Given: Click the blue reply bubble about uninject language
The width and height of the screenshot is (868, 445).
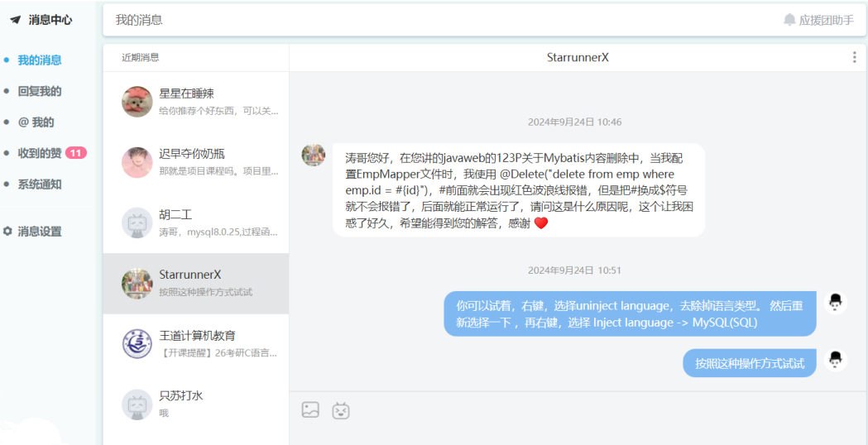Looking at the screenshot, I should pyautogui.click(x=630, y=313).
